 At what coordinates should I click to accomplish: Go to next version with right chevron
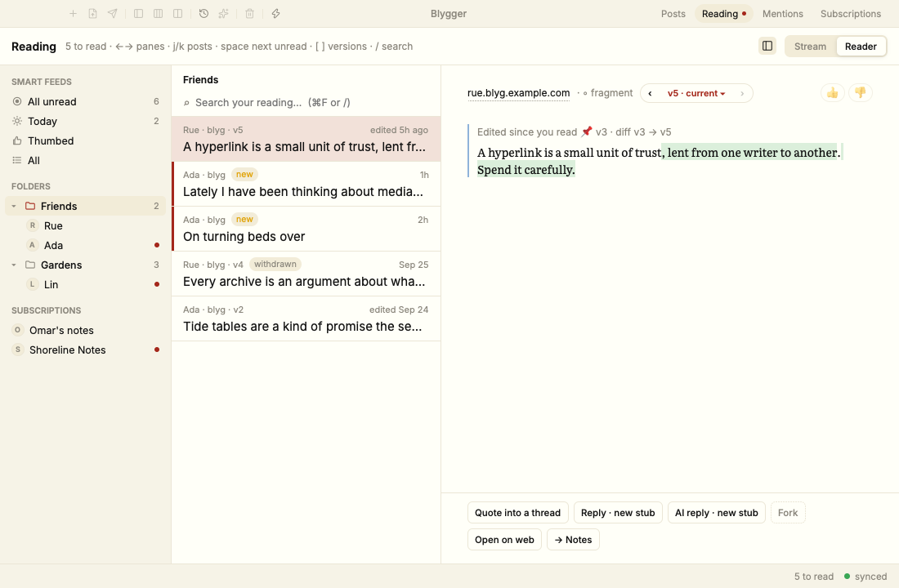(742, 93)
